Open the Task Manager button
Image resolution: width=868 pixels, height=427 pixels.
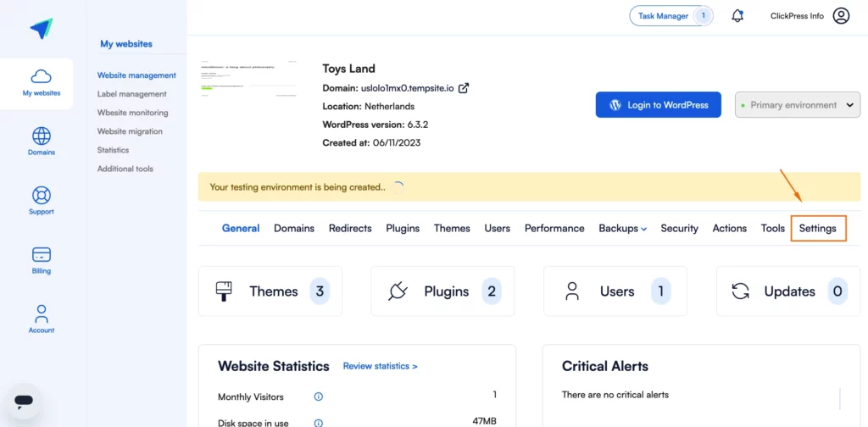click(671, 16)
